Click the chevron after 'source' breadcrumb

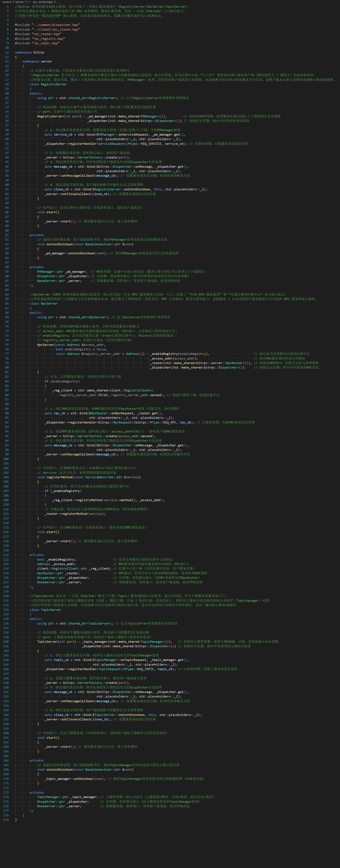click(x=14, y=2)
